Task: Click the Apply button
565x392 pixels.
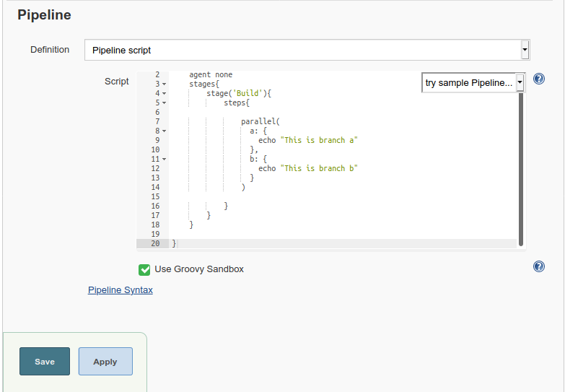Action: pyautogui.click(x=105, y=362)
